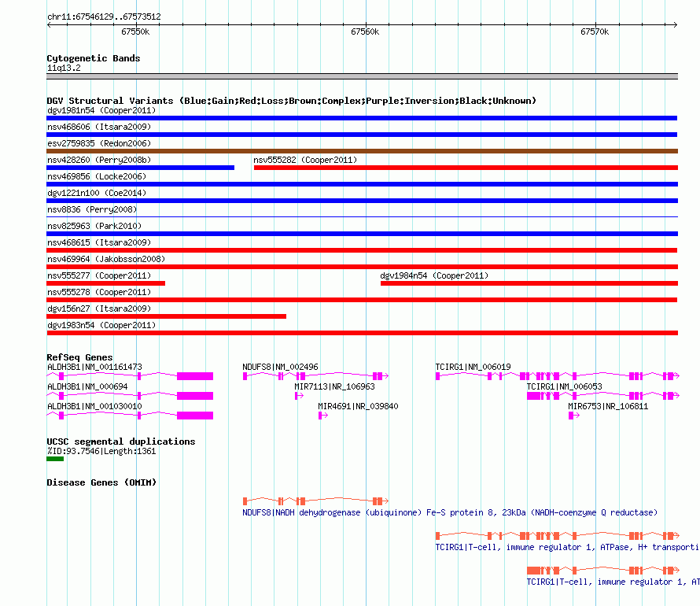Click the MIR7113|NR_106963 arrow glyph
700x606 pixels.
[x=299, y=396]
